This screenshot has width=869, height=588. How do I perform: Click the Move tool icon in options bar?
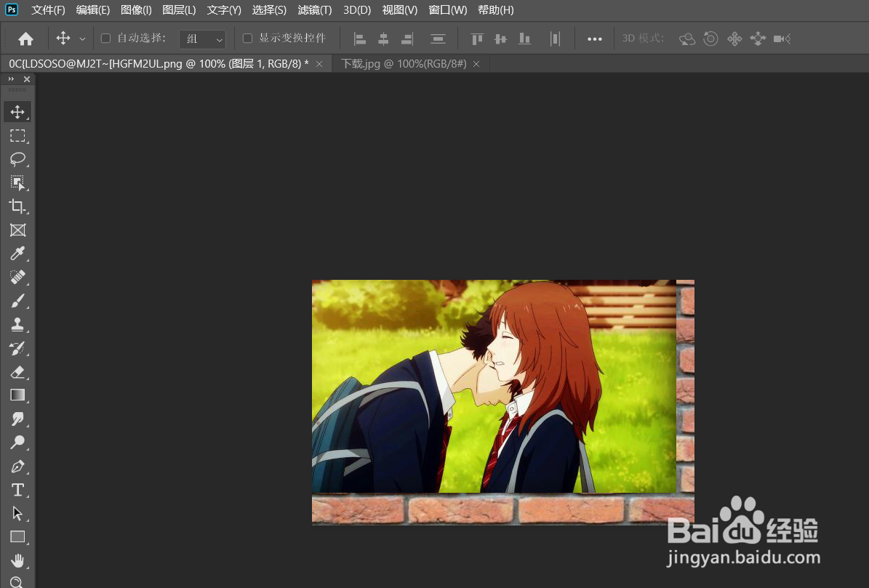coord(63,39)
